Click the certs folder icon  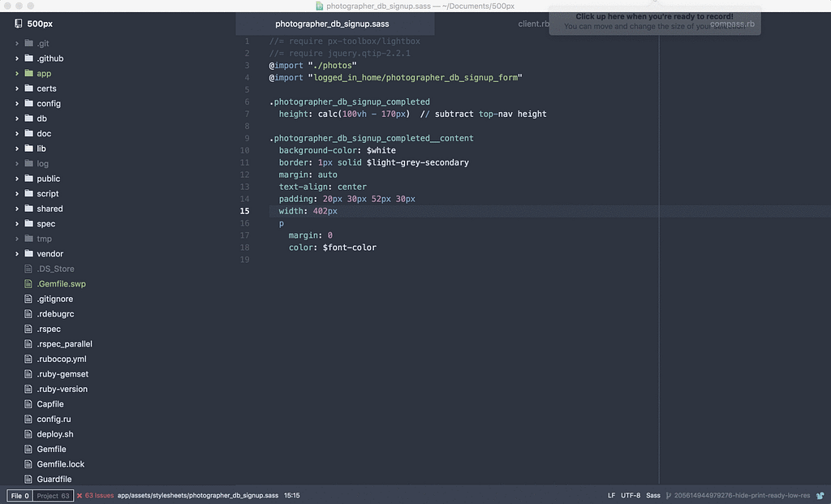point(28,88)
